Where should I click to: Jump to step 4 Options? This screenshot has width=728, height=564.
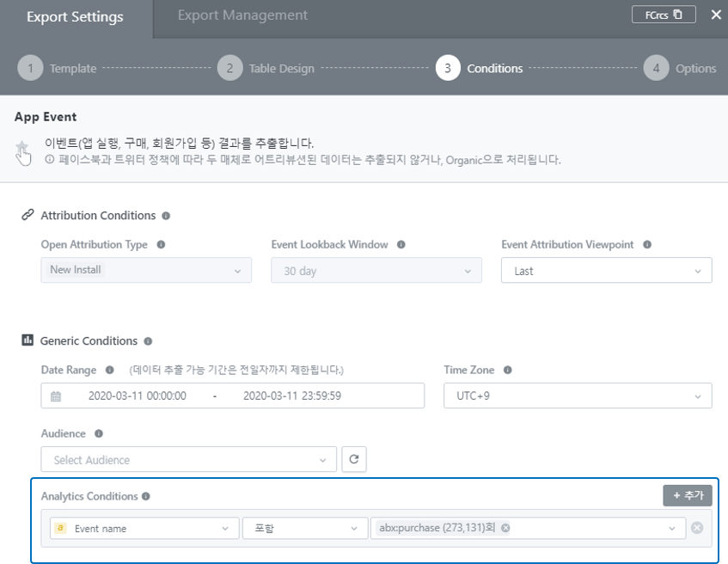(680, 68)
